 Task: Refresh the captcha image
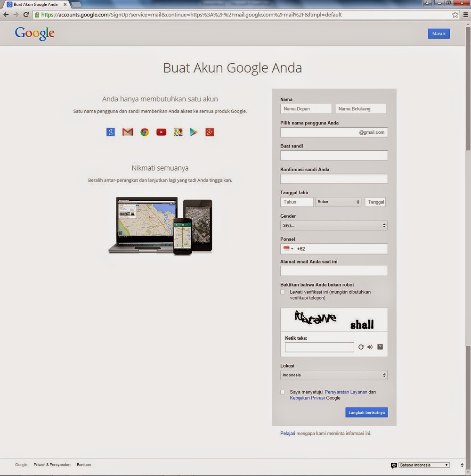click(x=361, y=347)
